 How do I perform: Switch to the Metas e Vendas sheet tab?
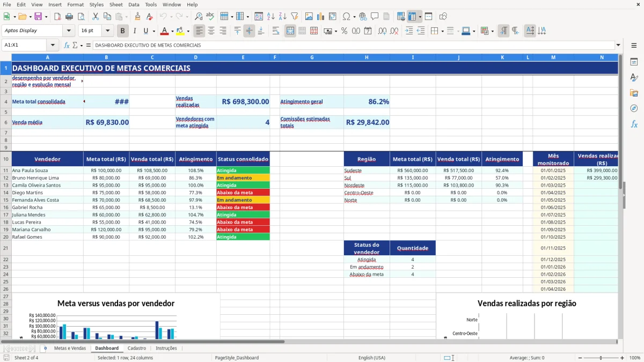tap(70, 348)
